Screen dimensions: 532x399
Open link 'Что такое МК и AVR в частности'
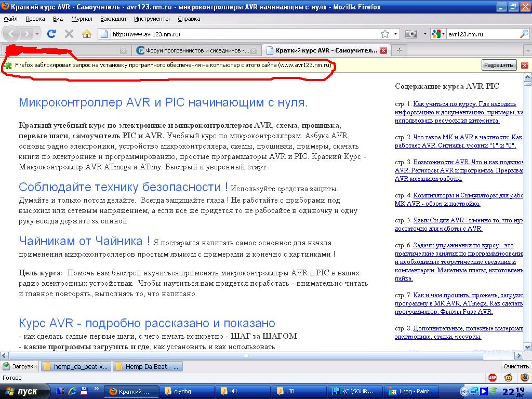click(x=459, y=141)
